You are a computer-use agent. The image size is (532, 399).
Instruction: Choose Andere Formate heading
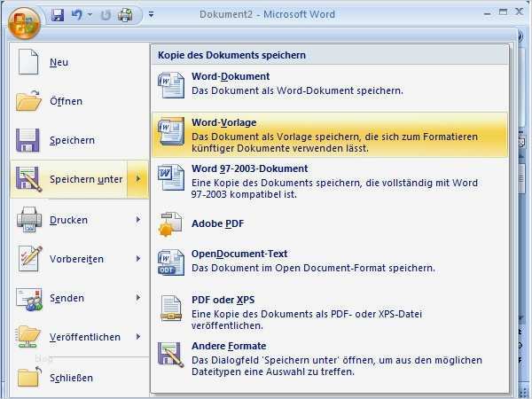[229, 346]
